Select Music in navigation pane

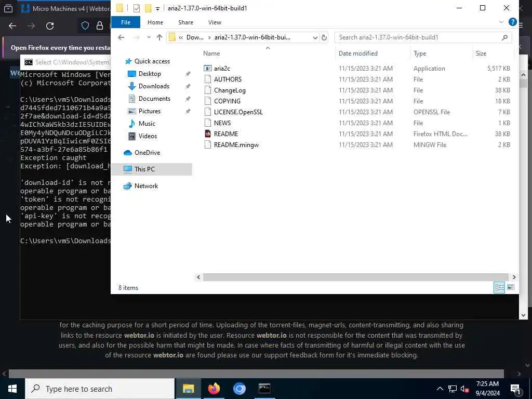coord(147,124)
